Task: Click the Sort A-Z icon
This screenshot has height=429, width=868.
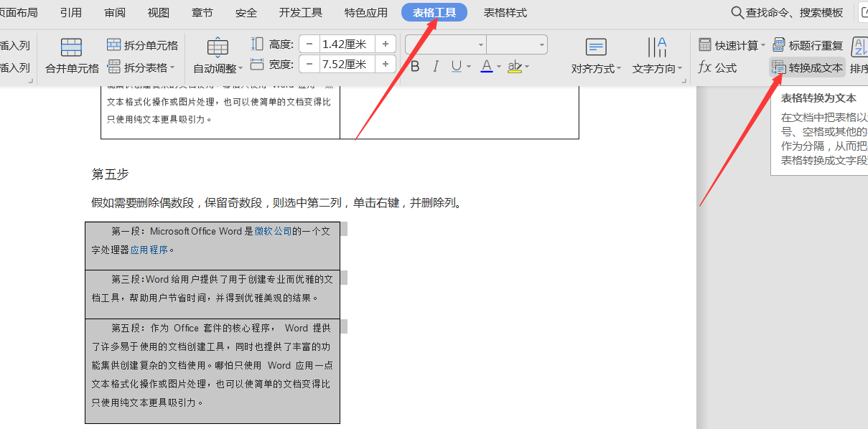Action: pyautogui.click(x=859, y=47)
